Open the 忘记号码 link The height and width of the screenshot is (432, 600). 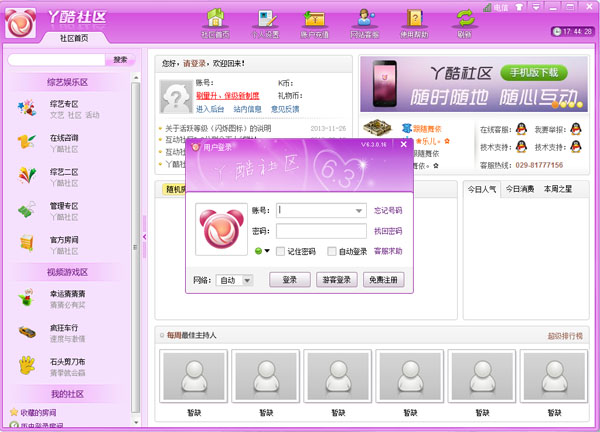tap(388, 210)
